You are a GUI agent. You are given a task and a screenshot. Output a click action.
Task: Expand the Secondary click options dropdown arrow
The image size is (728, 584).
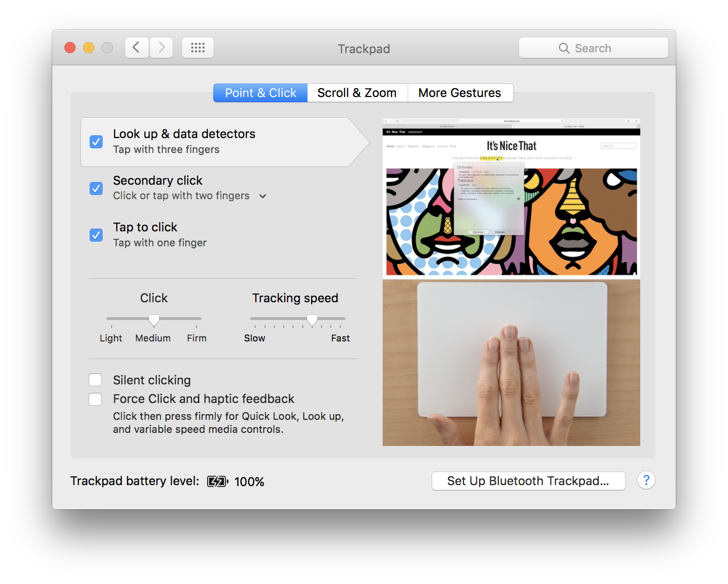tap(263, 196)
